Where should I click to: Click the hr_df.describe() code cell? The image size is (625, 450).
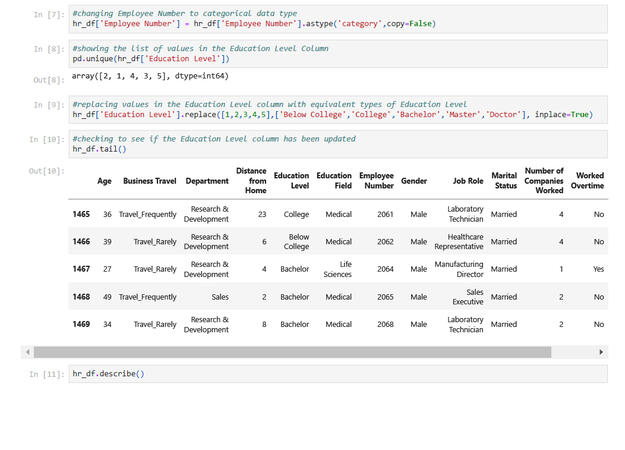click(x=338, y=374)
